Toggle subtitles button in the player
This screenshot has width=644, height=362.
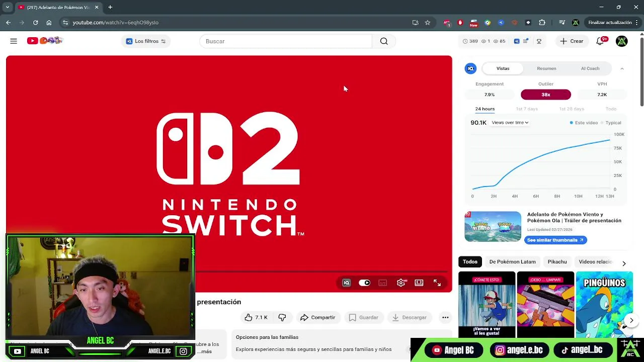(x=382, y=283)
